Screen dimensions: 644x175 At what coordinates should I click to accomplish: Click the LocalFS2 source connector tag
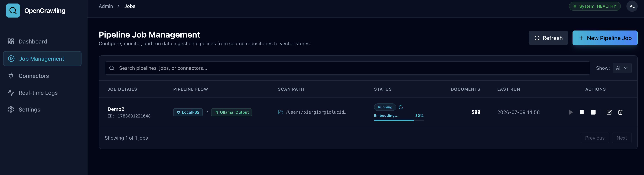coord(188,112)
